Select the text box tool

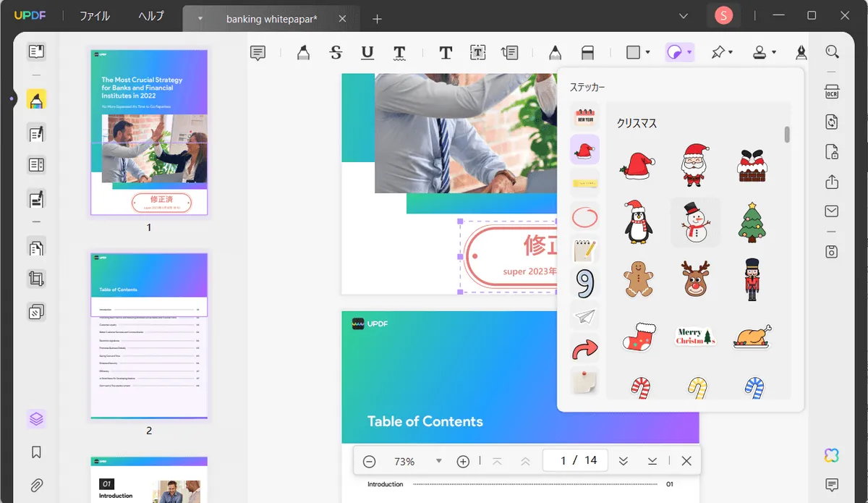[478, 52]
